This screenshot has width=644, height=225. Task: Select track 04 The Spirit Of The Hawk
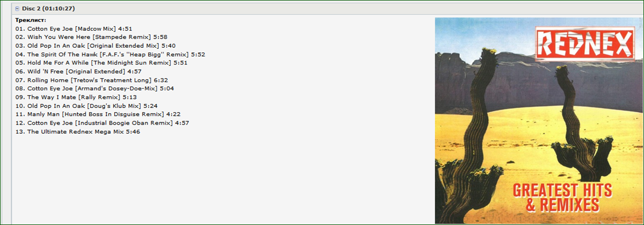pyautogui.click(x=110, y=54)
